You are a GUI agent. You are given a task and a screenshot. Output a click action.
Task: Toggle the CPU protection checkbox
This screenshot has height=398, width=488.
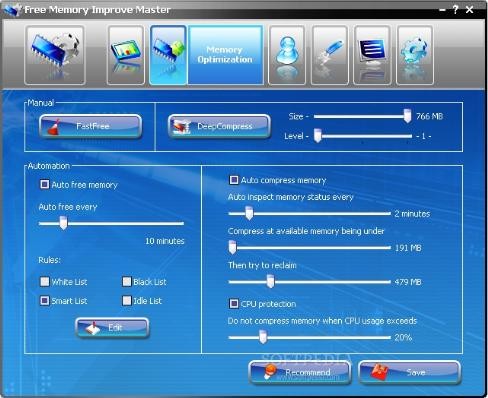coord(234,304)
